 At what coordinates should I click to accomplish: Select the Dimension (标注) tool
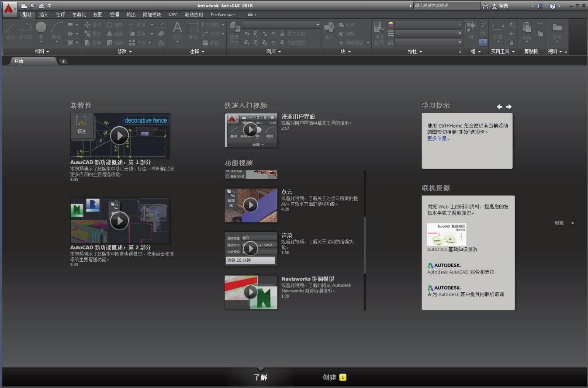(x=193, y=31)
